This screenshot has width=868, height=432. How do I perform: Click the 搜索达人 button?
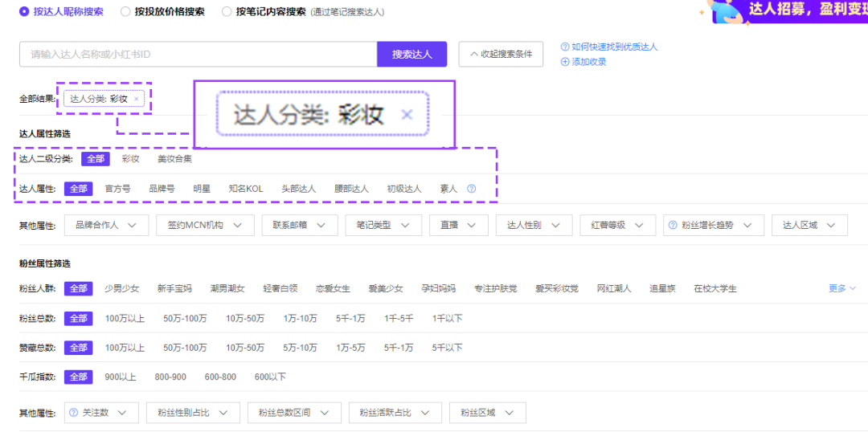[411, 55]
